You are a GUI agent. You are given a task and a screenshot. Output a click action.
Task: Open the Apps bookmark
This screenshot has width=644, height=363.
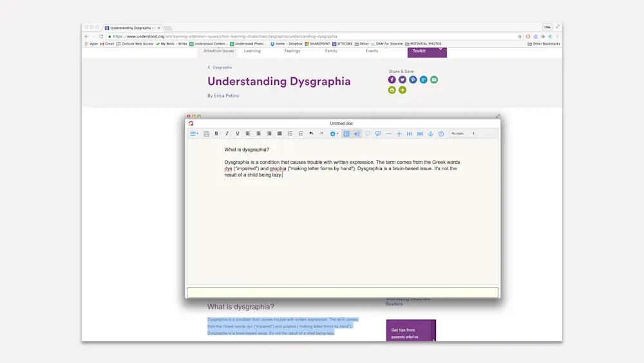coord(91,44)
